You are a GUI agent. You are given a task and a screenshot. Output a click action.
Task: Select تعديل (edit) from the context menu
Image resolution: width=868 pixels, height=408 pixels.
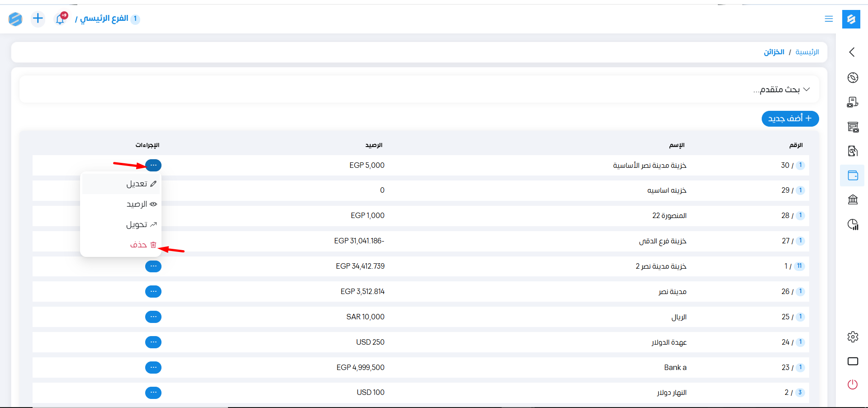click(137, 184)
